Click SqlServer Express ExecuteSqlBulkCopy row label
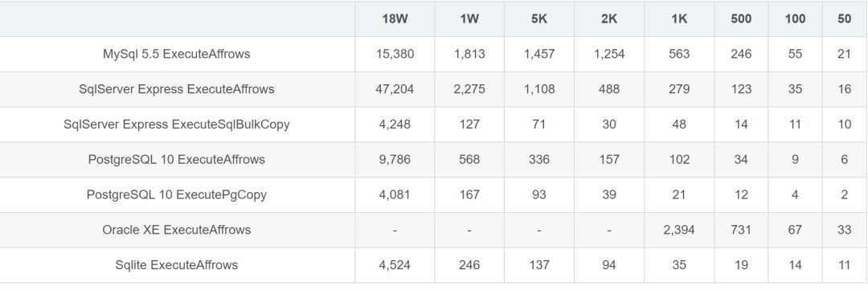Image resolution: width=868 pixels, height=290 pixels. [x=177, y=124]
